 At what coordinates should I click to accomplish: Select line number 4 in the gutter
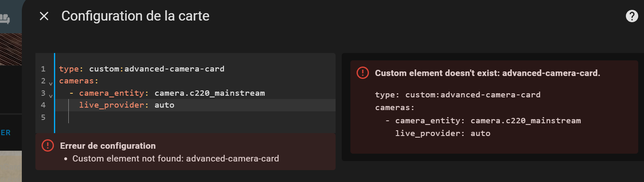click(x=43, y=105)
